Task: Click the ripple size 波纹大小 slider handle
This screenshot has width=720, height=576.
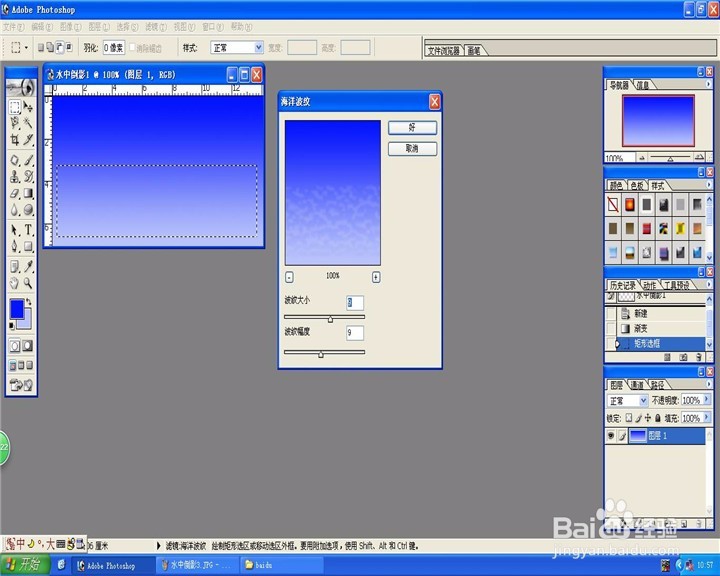Action: click(330, 319)
